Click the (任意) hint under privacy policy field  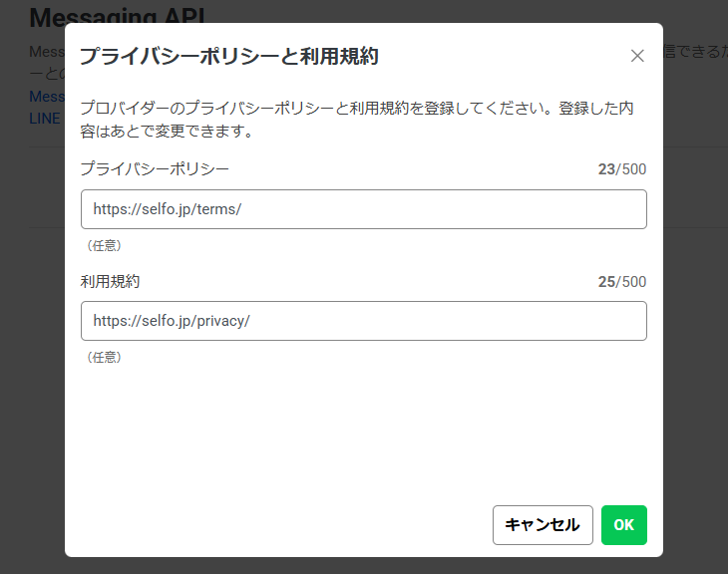[104, 245]
